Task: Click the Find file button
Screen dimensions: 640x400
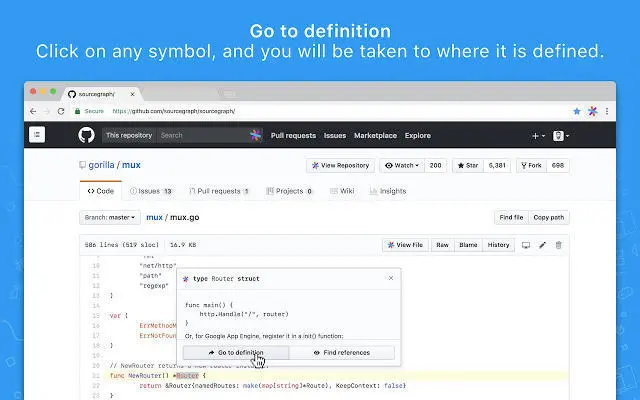Action: pyautogui.click(x=511, y=218)
